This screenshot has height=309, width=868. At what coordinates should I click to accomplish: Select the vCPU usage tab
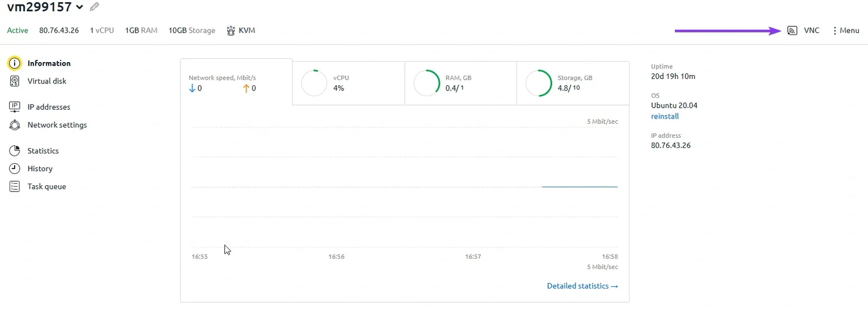click(348, 83)
